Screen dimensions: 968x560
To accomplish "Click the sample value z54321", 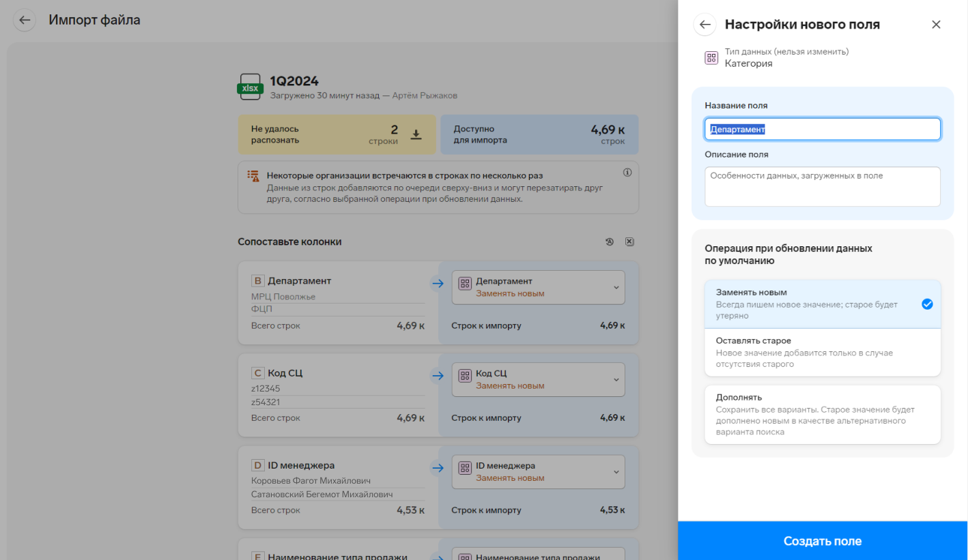I will click(x=266, y=402).
